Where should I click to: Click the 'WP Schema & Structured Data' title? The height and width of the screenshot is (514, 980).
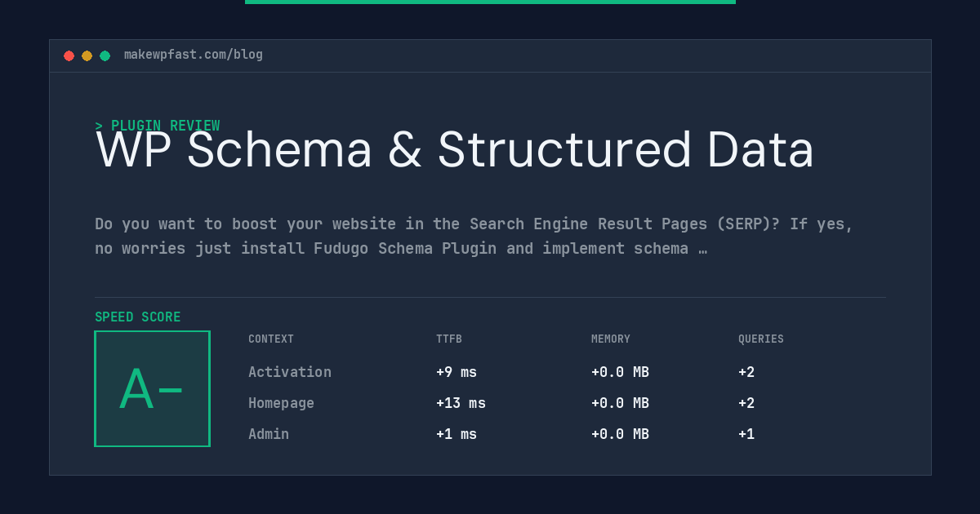pos(455,150)
